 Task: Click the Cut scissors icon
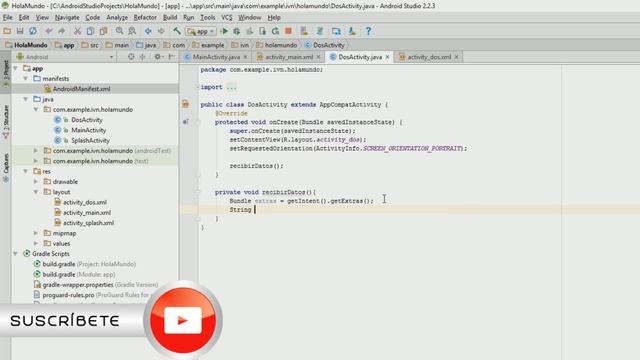(78, 31)
